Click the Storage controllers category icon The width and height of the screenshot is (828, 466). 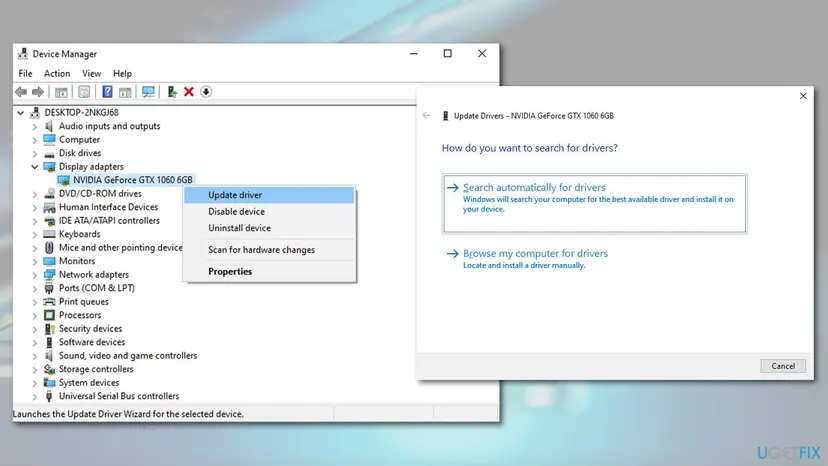49,369
